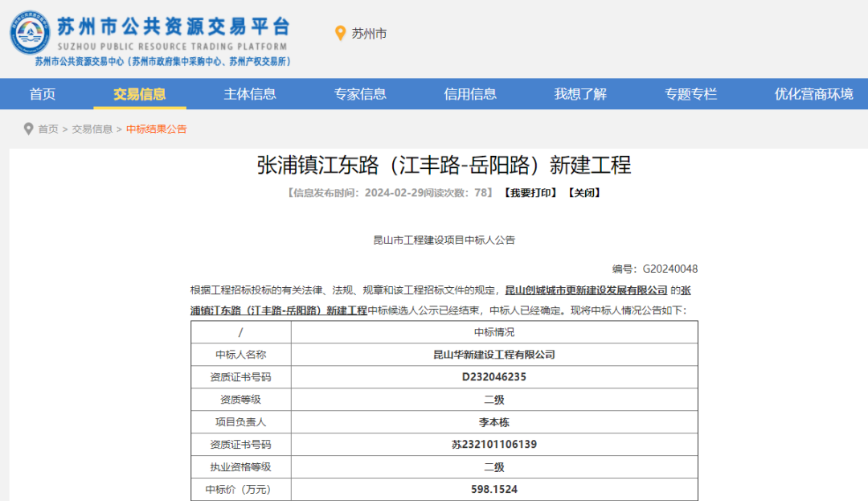Viewport: 868px width, 501px height.
Task: Click 首页 in the breadcrumb
Action: pyautogui.click(x=48, y=129)
